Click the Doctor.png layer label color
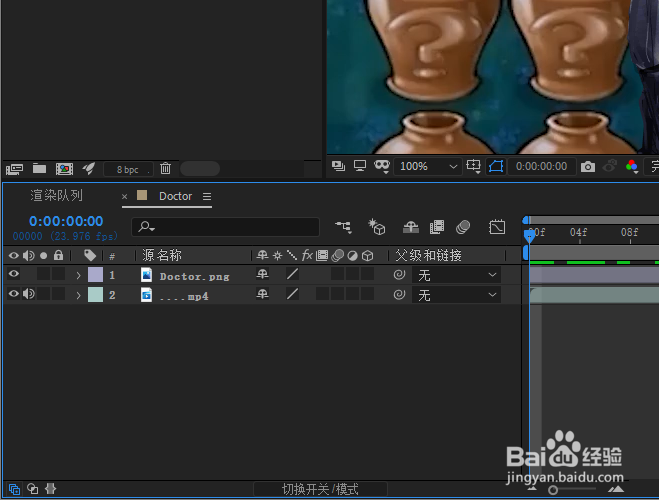 [95, 275]
